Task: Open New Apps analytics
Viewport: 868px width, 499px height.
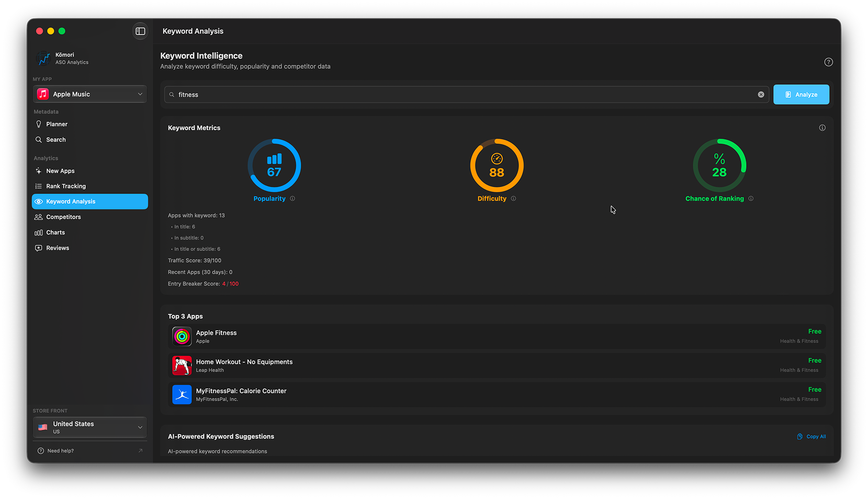Action: coord(90,171)
